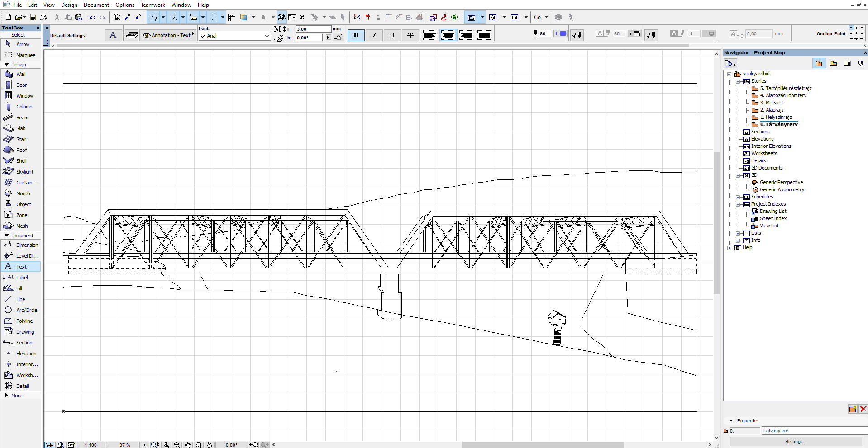
Task: Select the top-left Anchor Point
Action: pos(851,28)
